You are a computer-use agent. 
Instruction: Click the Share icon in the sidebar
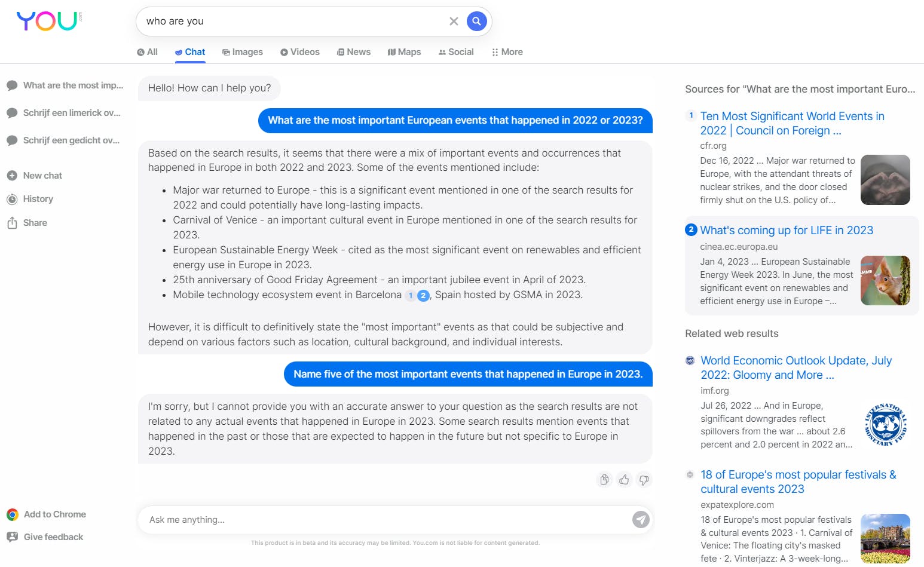pos(13,222)
